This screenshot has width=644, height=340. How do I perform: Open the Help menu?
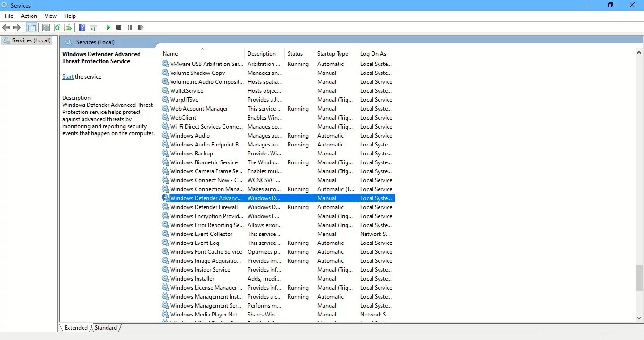70,16
